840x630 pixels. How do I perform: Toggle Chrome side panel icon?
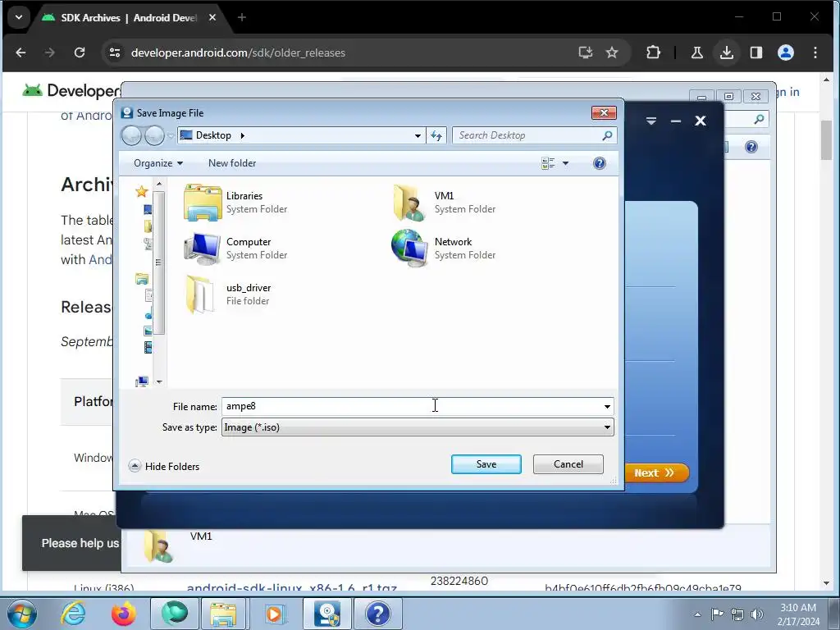coord(756,52)
